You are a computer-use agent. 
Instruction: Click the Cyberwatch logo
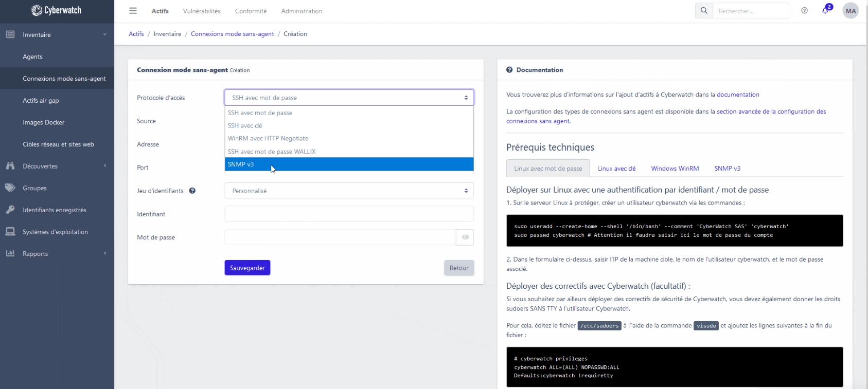point(57,10)
